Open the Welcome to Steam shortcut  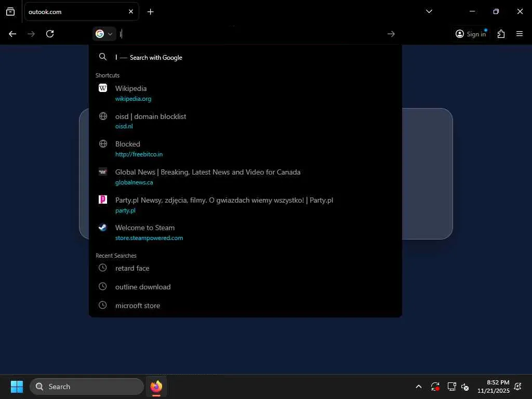click(245, 233)
